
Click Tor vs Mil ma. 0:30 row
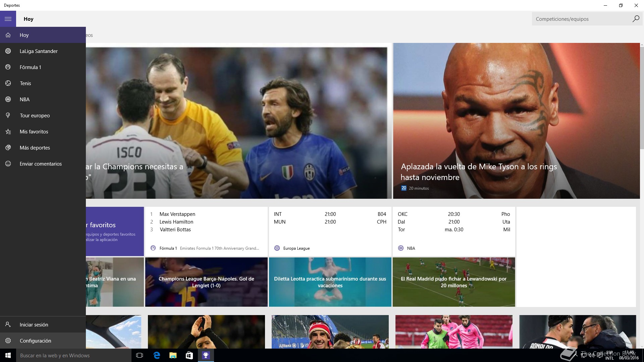(454, 229)
